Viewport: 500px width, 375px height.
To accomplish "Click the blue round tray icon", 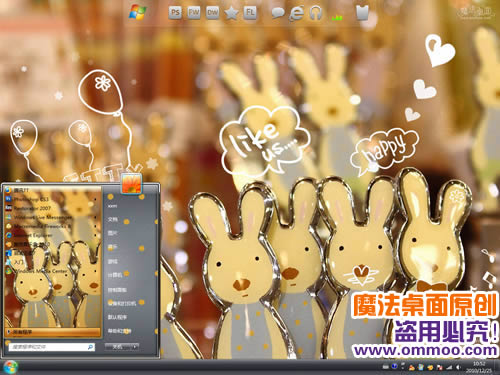I will pos(395,367).
